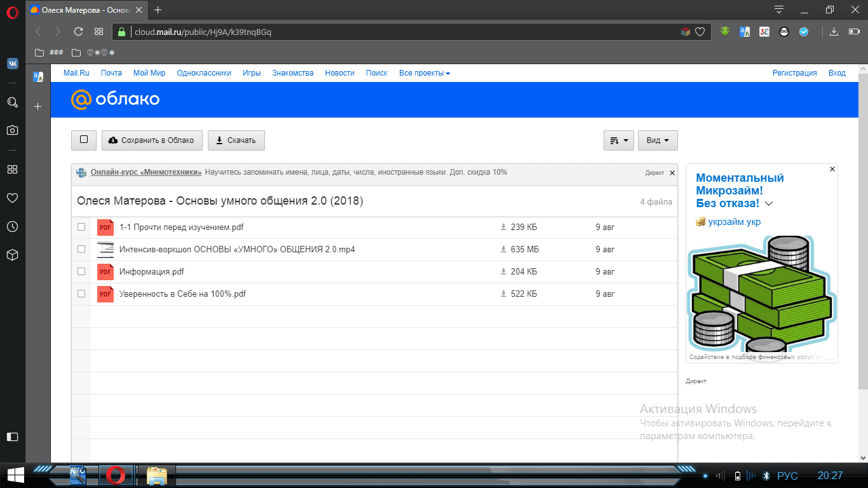Open the extensions cube icon in sidebar
Screen dimensions: 868x488
pos(12,255)
